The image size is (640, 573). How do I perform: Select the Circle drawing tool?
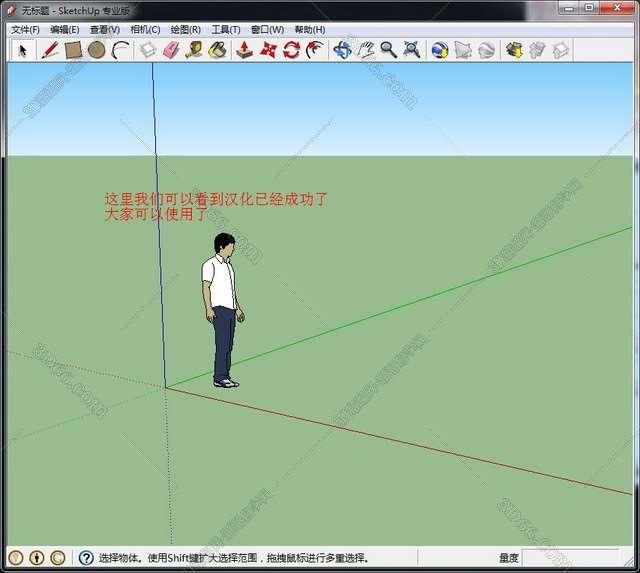click(96, 50)
